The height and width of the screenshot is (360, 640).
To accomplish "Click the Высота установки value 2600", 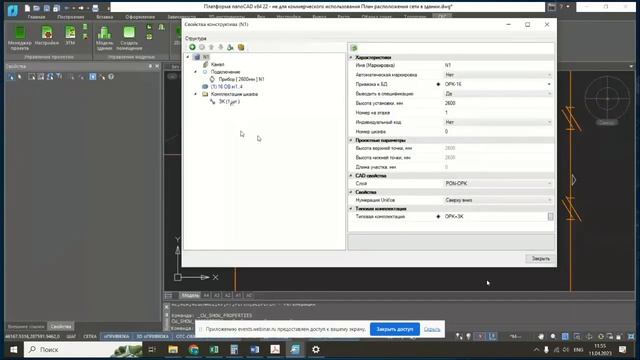I will (498, 103).
